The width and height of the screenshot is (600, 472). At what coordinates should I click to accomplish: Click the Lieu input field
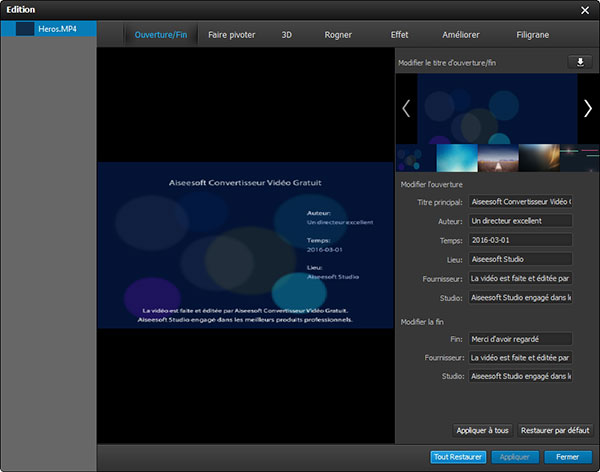520,259
